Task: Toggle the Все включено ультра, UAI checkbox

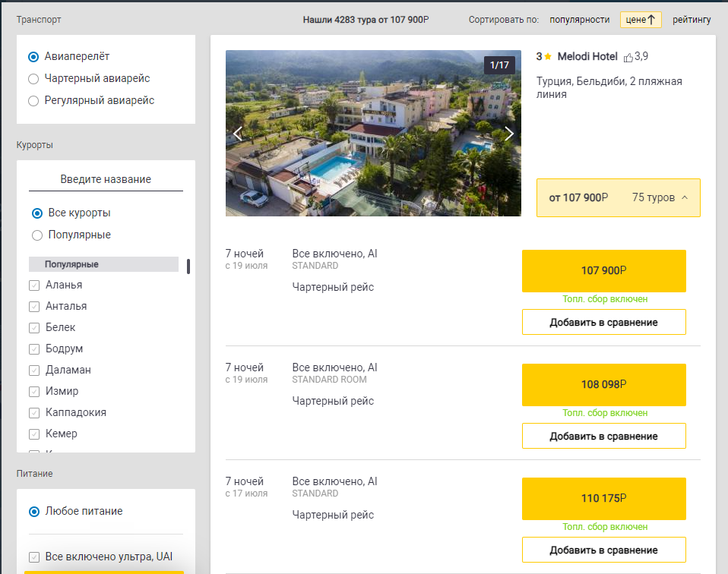Action: tap(34, 557)
